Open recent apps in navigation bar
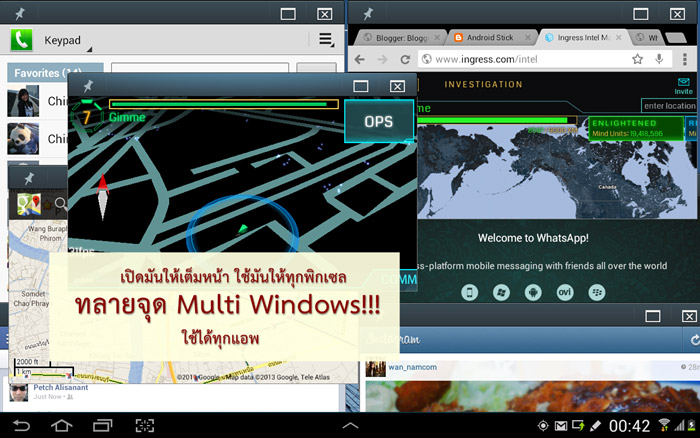Image resolution: width=700 pixels, height=438 pixels. (x=102, y=425)
